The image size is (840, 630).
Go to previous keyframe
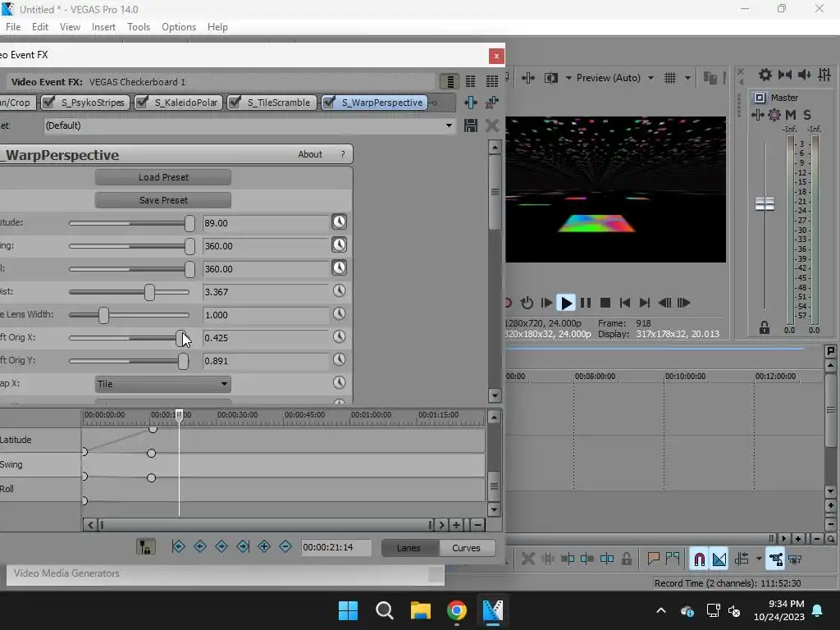coord(200,546)
